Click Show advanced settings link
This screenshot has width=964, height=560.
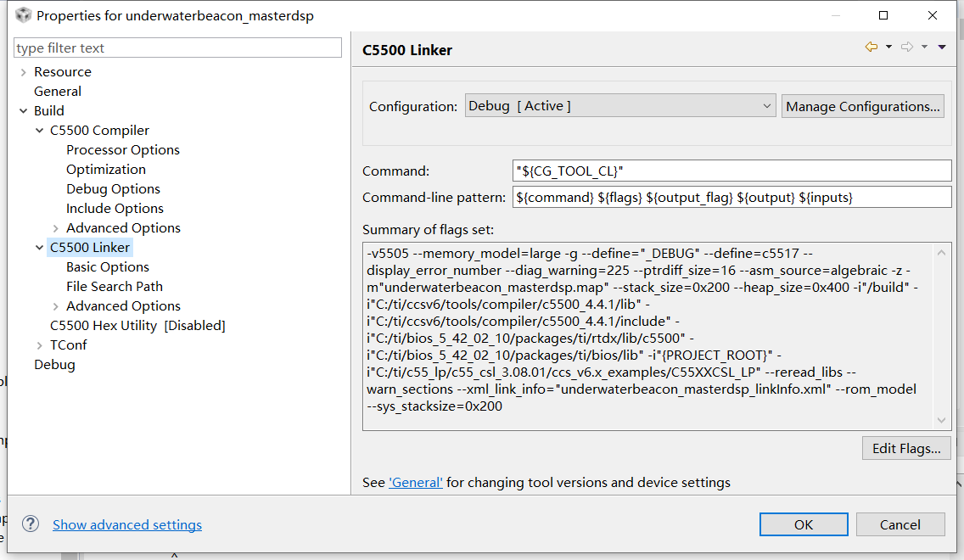[x=127, y=524]
